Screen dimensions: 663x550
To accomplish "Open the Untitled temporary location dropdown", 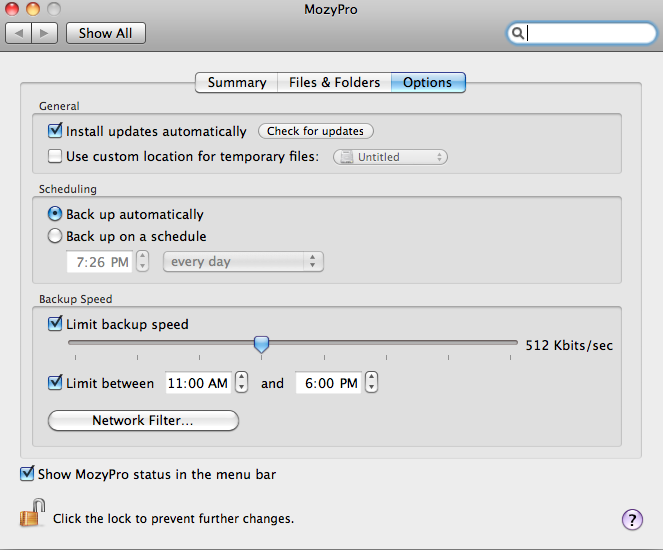I will click(390, 157).
